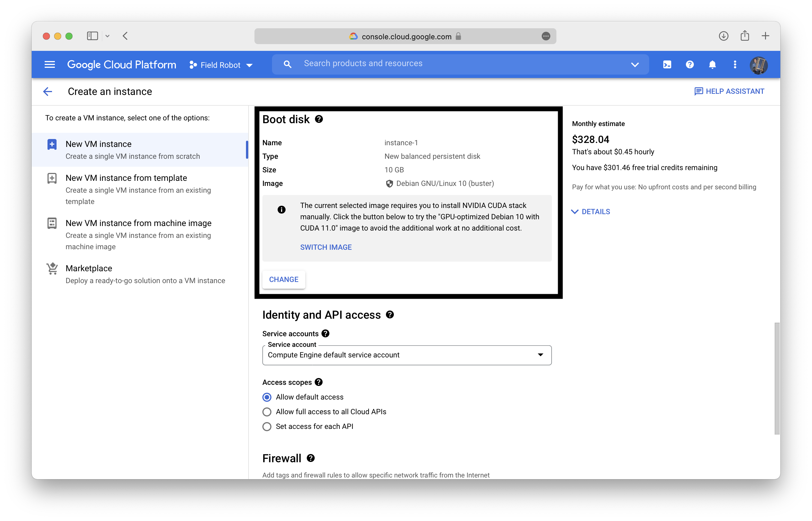Click the CHANGE boot disk button
This screenshot has width=812, height=521.
(284, 279)
